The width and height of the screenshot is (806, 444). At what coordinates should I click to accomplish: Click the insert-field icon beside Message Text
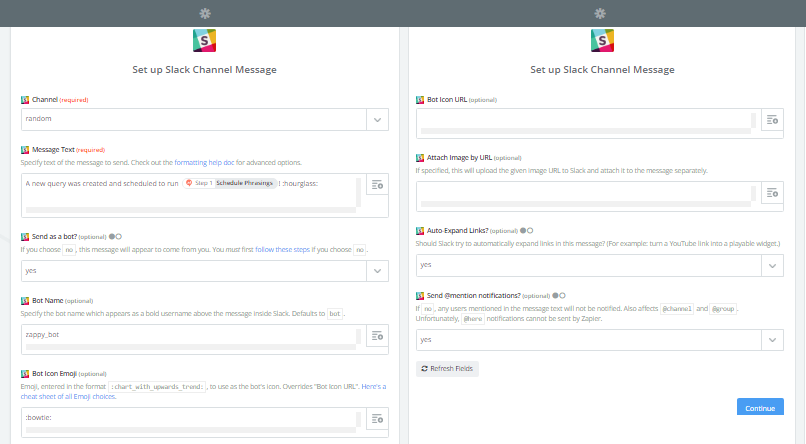click(x=377, y=184)
